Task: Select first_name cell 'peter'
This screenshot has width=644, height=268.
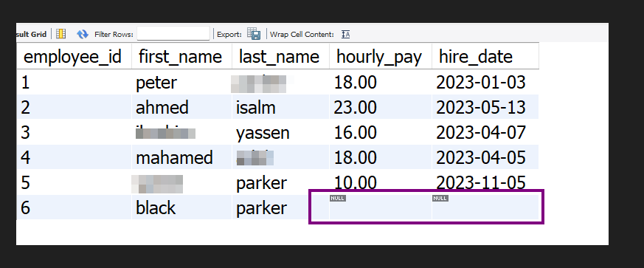Action: click(181, 82)
